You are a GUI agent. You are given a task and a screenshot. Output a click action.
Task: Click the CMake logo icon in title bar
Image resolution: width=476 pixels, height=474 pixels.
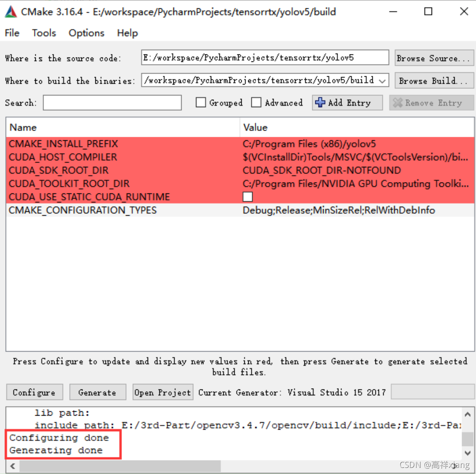(11, 12)
